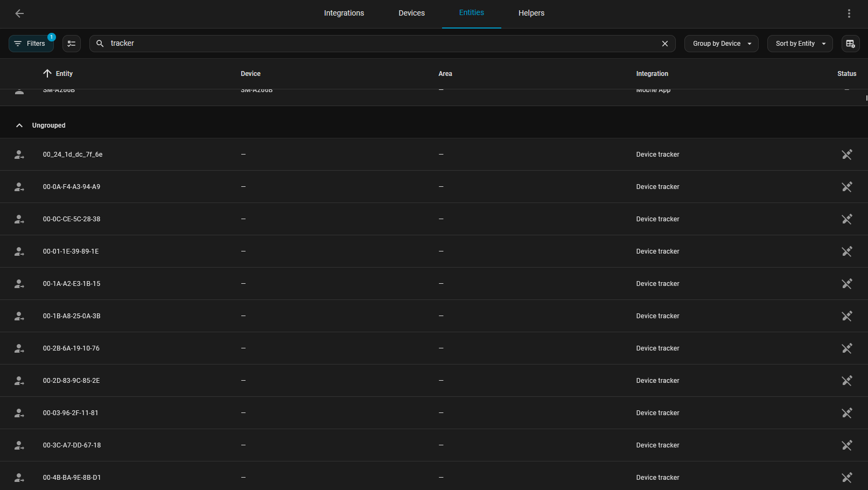Click status icon for 00_24_1d_dc_7f_6e

[846, 155]
